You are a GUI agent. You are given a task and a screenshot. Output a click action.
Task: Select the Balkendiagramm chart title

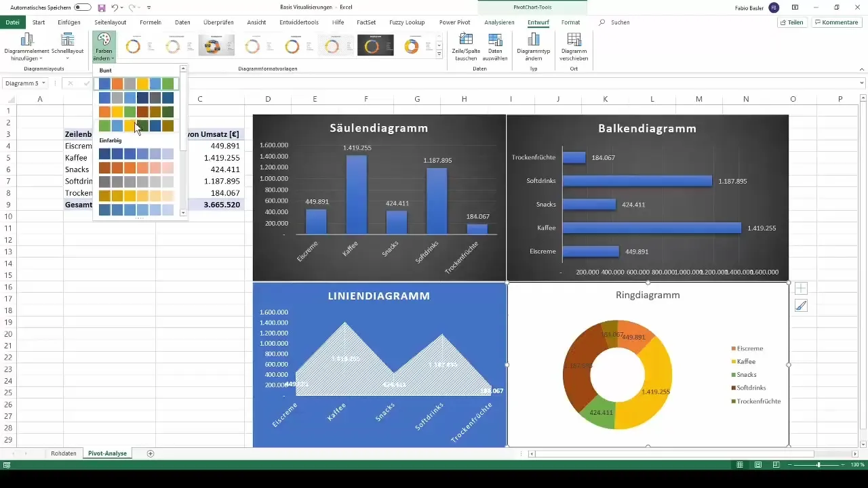point(647,128)
